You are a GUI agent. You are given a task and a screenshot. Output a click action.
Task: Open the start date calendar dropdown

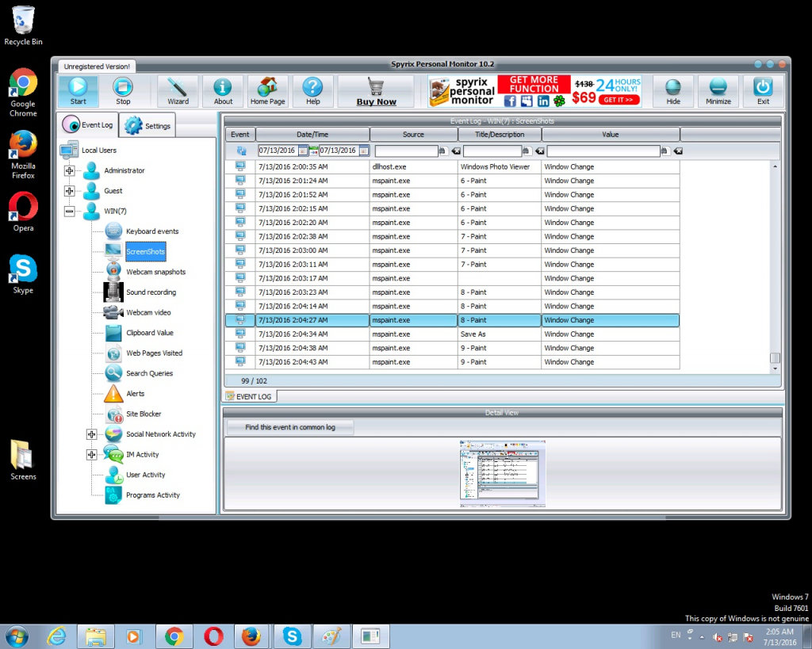(303, 151)
